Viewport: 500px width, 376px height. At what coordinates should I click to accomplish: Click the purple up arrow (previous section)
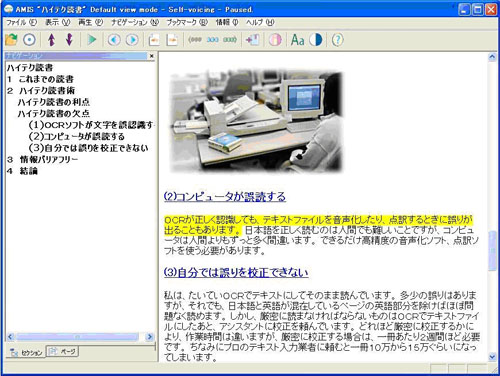click(x=51, y=40)
